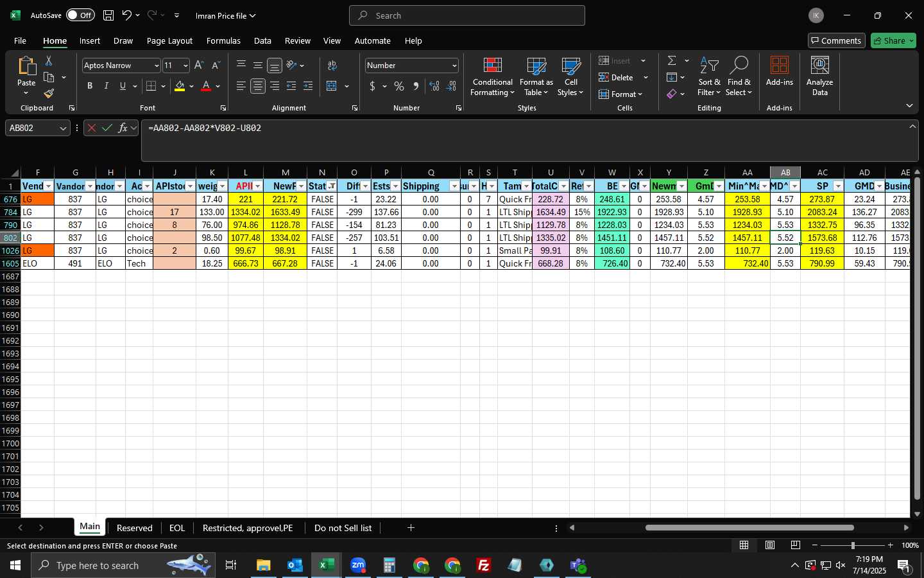The height and width of the screenshot is (578, 924).
Task: Switch to the Insert tab
Action: 90,40
